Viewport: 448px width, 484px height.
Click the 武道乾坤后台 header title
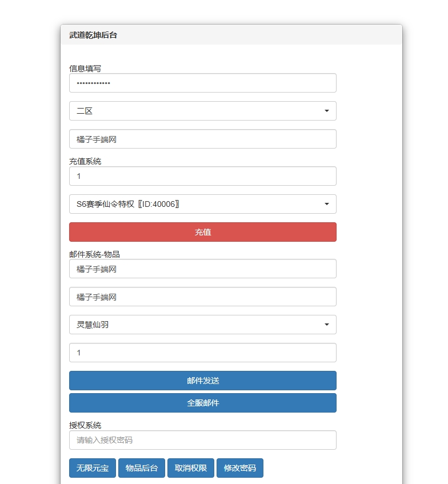click(93, 35)
